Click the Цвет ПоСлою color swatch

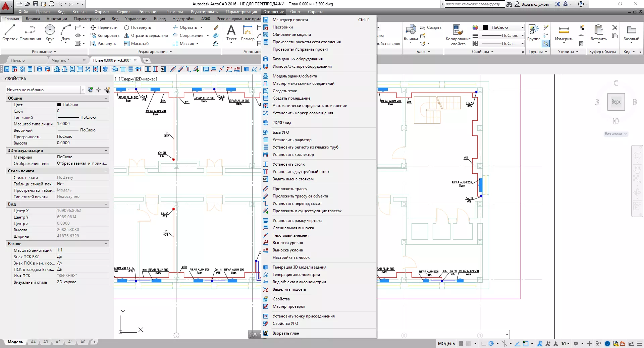click(59, 105)
